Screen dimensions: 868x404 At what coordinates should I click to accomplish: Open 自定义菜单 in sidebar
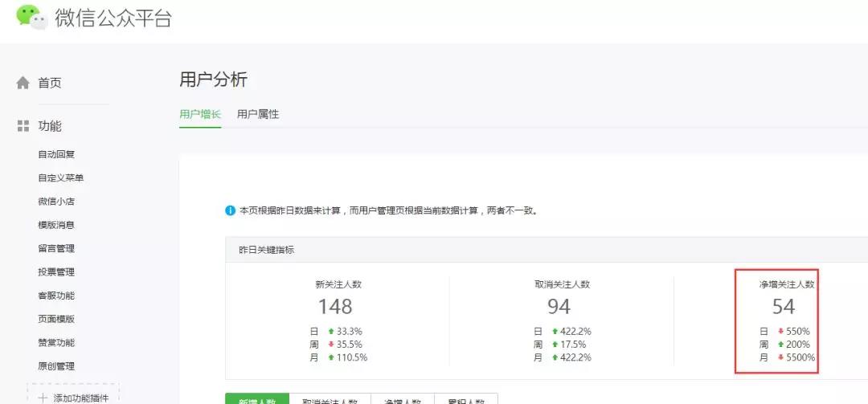click(x=61, y=178)
